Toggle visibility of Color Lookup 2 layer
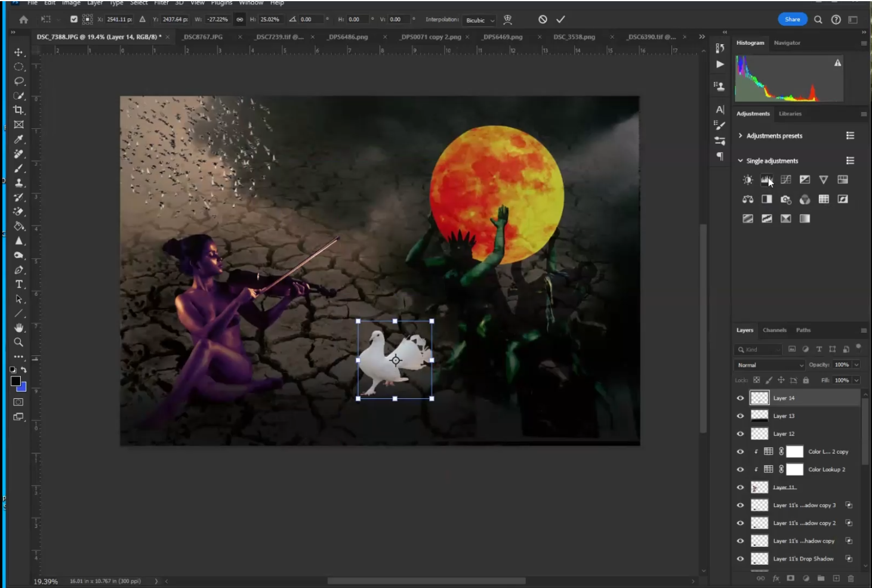The height and width of the screenshot is (588, 872). tap(740, 470)
